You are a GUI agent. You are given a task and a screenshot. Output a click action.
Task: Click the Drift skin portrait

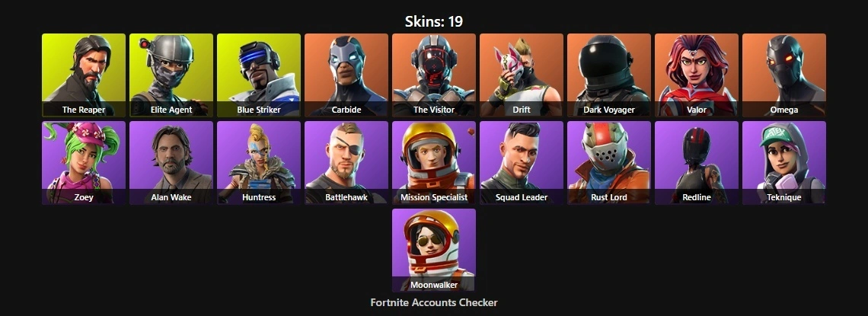click(x=522, y=75)
